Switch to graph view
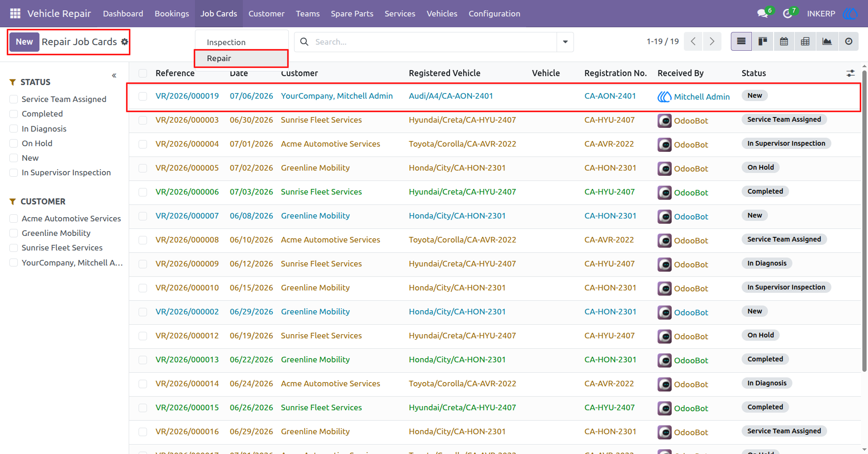 tap(827, 41)
